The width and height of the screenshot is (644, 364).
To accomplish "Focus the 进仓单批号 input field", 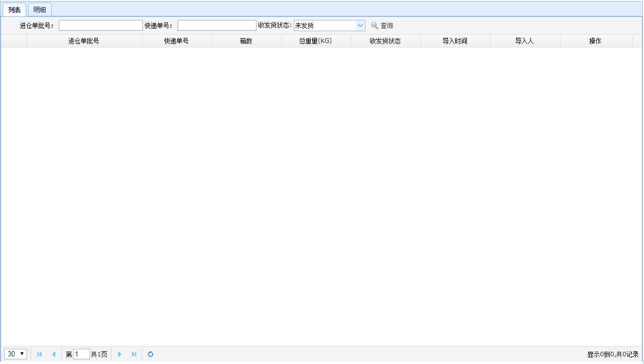I will [x=101, y=26].
